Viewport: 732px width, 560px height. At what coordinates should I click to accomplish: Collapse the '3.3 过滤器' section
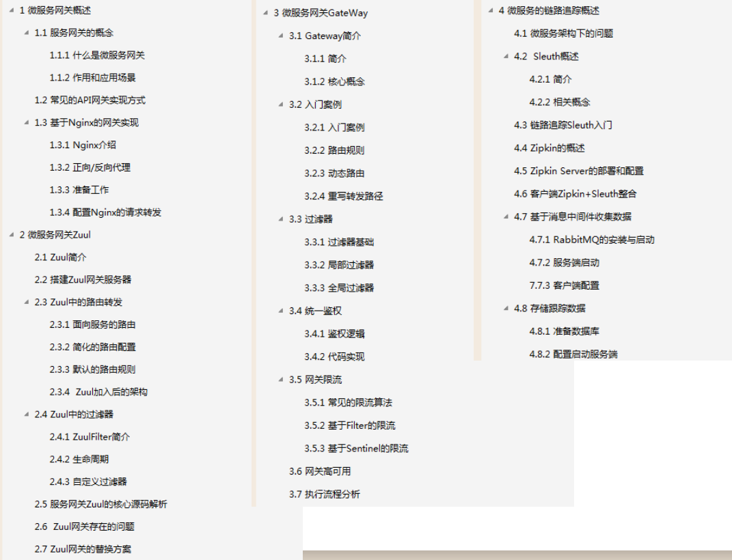click(281, 219)
